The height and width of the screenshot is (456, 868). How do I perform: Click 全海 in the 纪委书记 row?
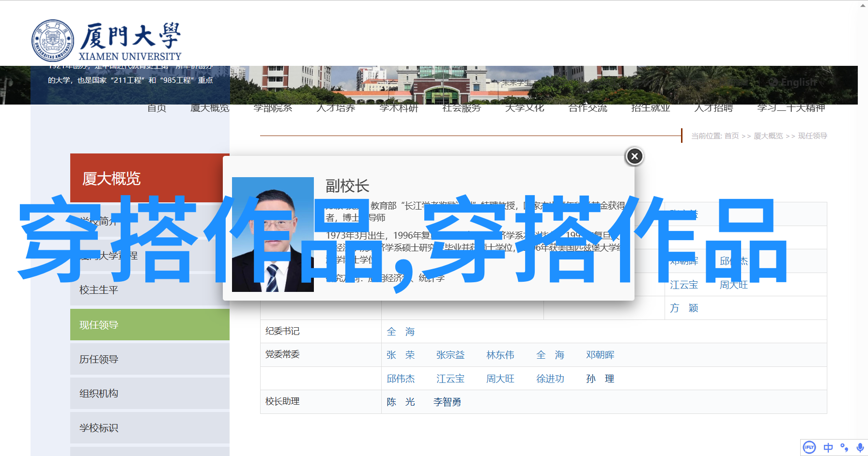pos(401,332)
